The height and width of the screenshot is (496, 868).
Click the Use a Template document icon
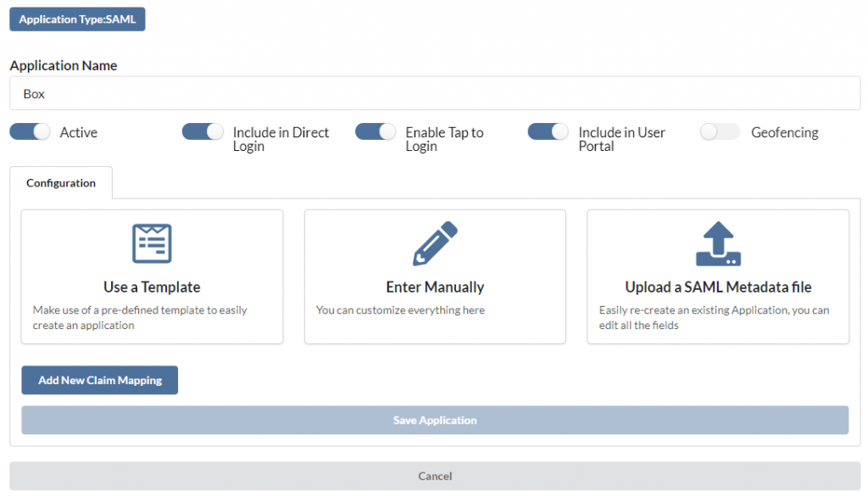(x=152, y=243)
